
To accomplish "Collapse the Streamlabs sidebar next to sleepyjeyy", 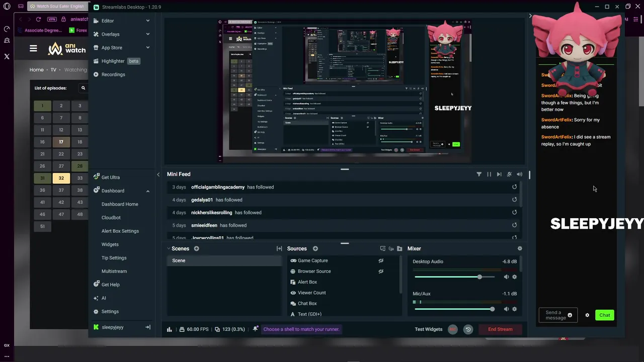I will tap(148, 327).
